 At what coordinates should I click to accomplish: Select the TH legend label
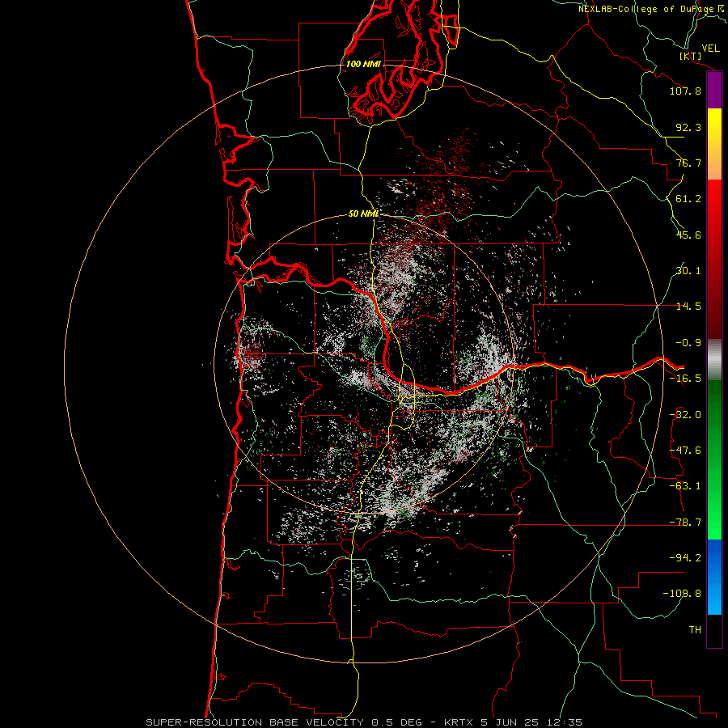[695, 630]
